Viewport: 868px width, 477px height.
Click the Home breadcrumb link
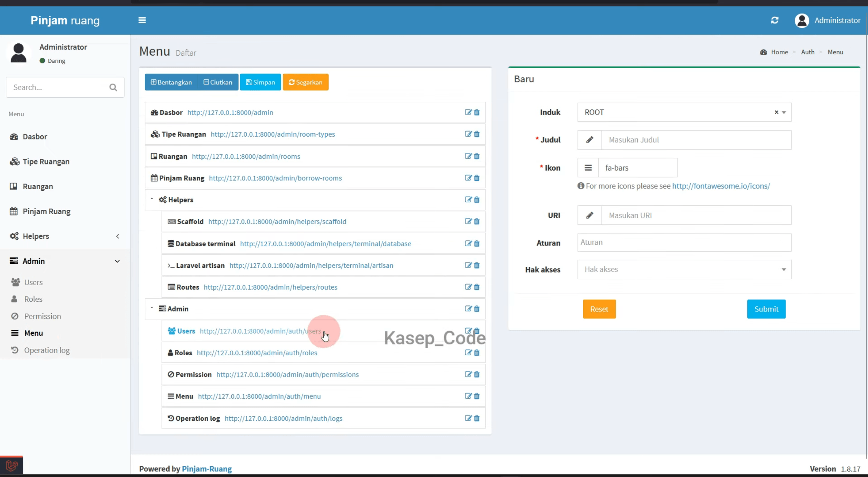coord(779,52)
